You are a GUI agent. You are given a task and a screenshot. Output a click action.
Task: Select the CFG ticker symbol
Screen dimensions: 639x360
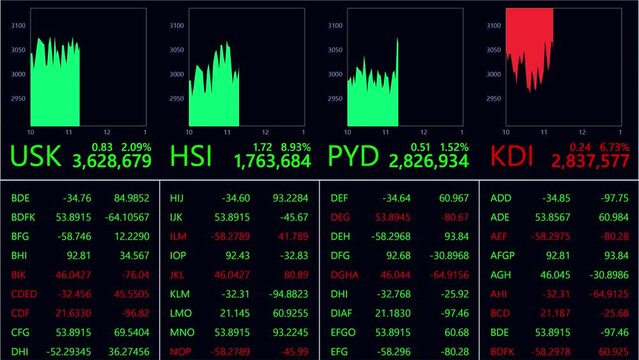pos(20,332)
